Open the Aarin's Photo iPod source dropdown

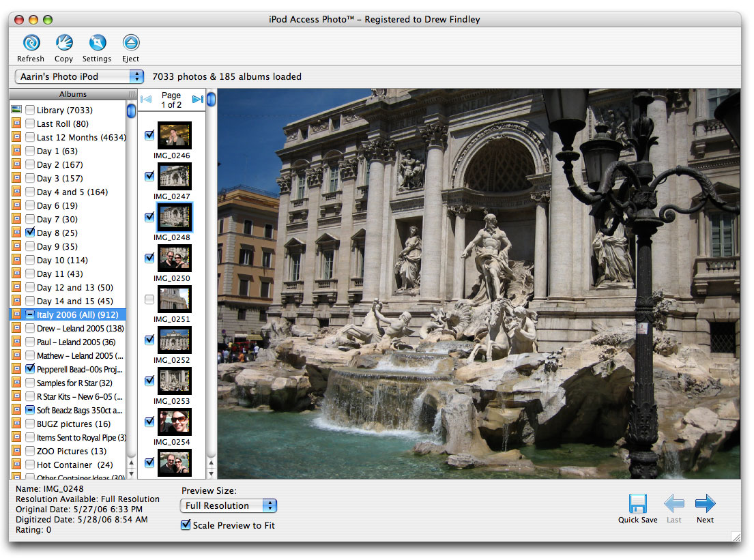point(78,76)
